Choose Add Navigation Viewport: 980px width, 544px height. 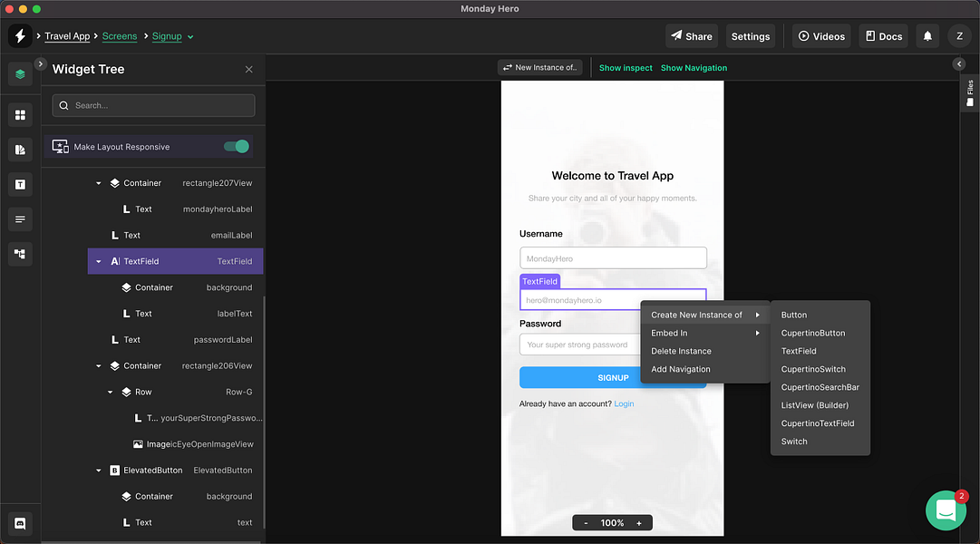click(x=705, y=369)
